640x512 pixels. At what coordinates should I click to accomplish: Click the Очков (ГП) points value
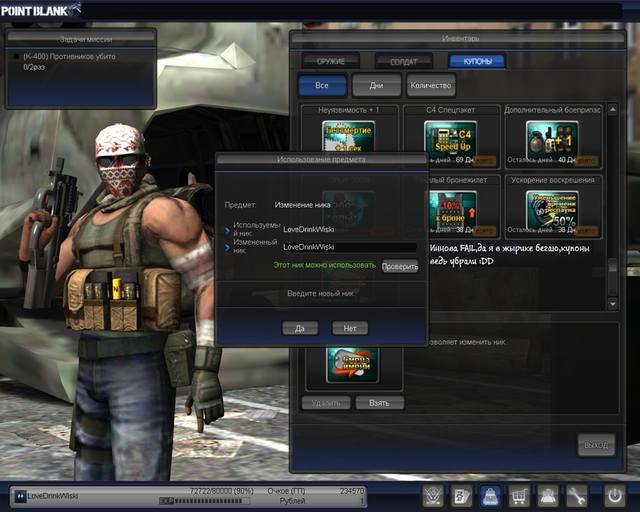coord(351,491)
